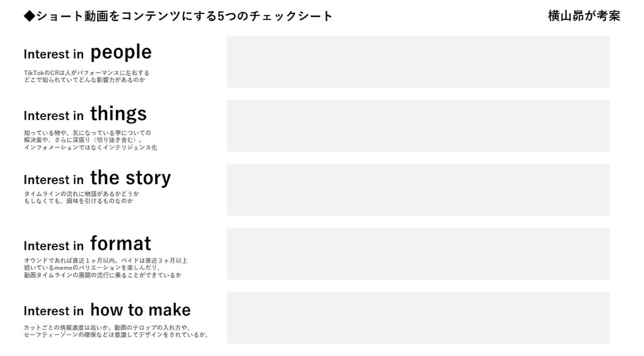Click the title ショート動画をコンテンツにする5つのチェックシート
The height and width of the screenshot is (356, 644).
click(184, 17)
